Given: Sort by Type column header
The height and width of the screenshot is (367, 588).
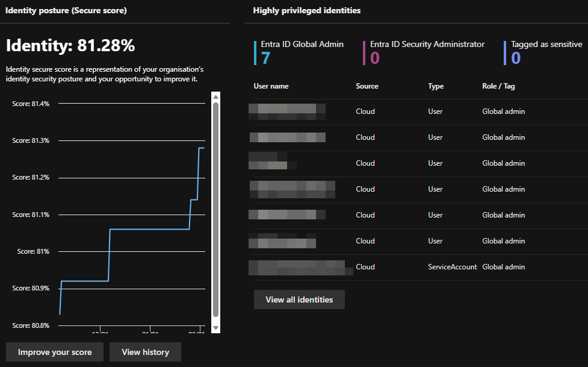Looking at the screenshot, I should click(x=436, y=86).
